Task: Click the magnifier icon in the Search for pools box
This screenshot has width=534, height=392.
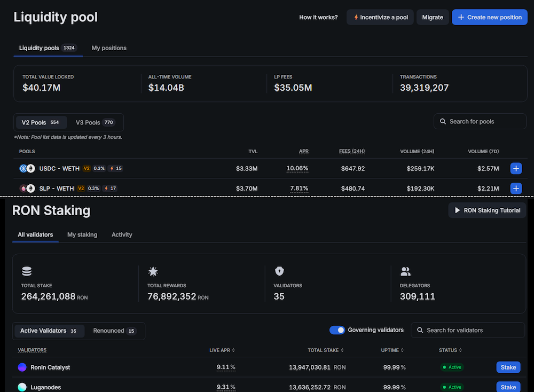Action: pyautogui.click(x=443, y=121)
